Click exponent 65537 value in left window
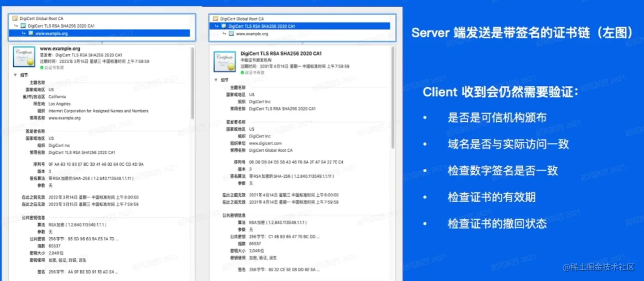The width and height of the screenshot is (644, 281). (x=55, y=246)
